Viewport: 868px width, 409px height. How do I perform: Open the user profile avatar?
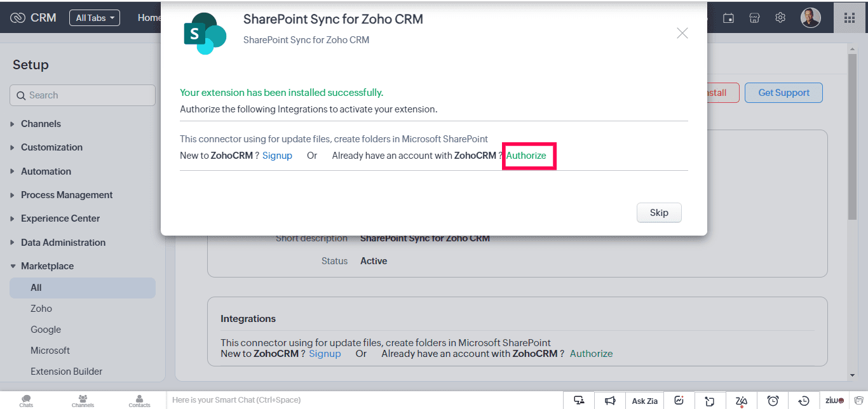coord(810,18)
